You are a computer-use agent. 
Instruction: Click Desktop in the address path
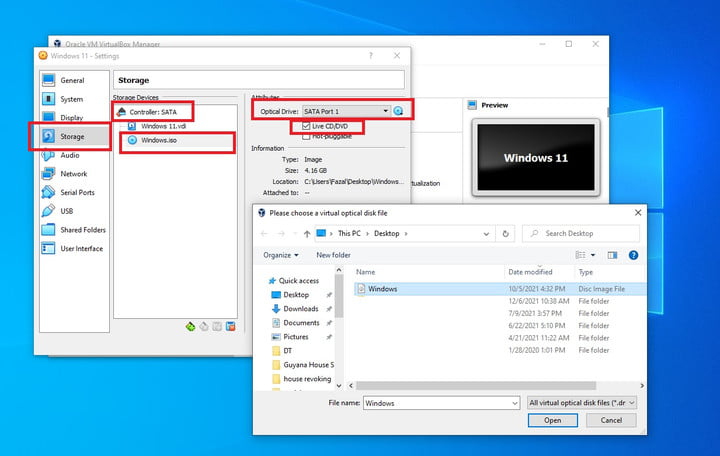[387, 234]
